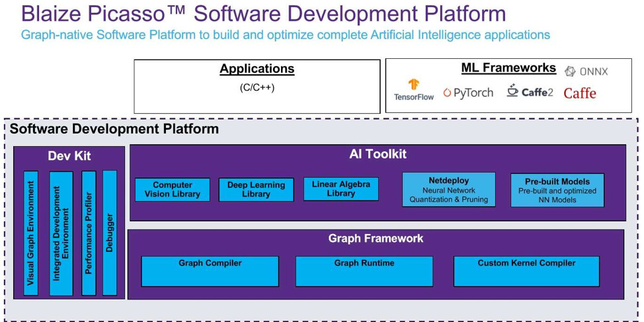Viewport: 644px width, 322px height.
Task: Click the Pre-built Models box
Action: (x=557, y=190)
